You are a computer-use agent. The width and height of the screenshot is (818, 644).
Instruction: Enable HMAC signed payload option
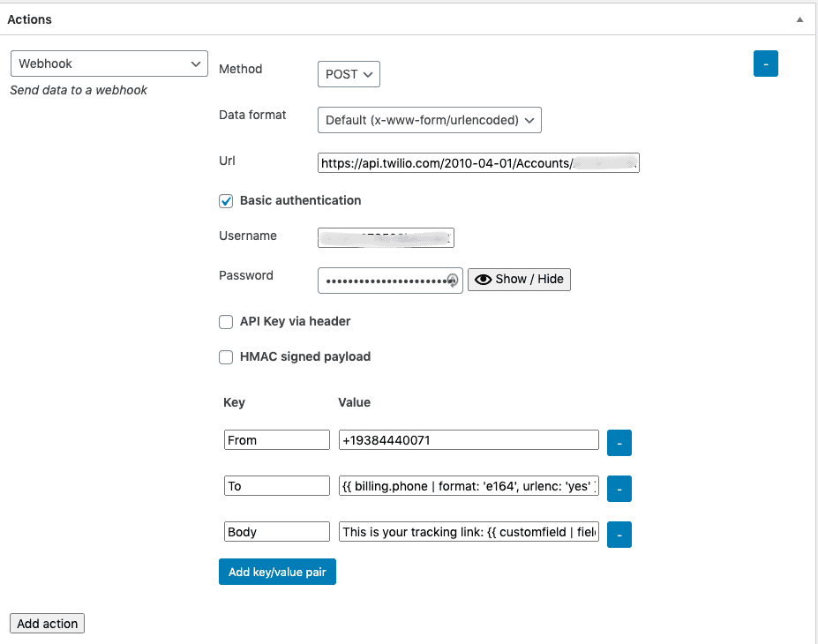226,357
